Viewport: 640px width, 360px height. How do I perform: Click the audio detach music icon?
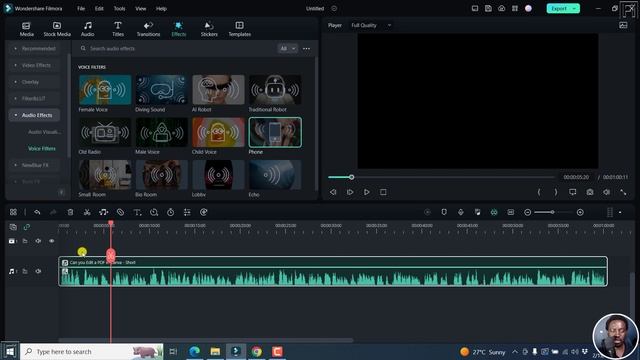(103, 212)
